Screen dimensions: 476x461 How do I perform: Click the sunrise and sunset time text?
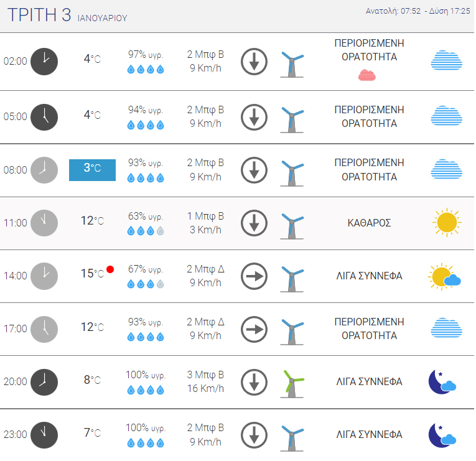pyautogui.click(x=418, y=11)
